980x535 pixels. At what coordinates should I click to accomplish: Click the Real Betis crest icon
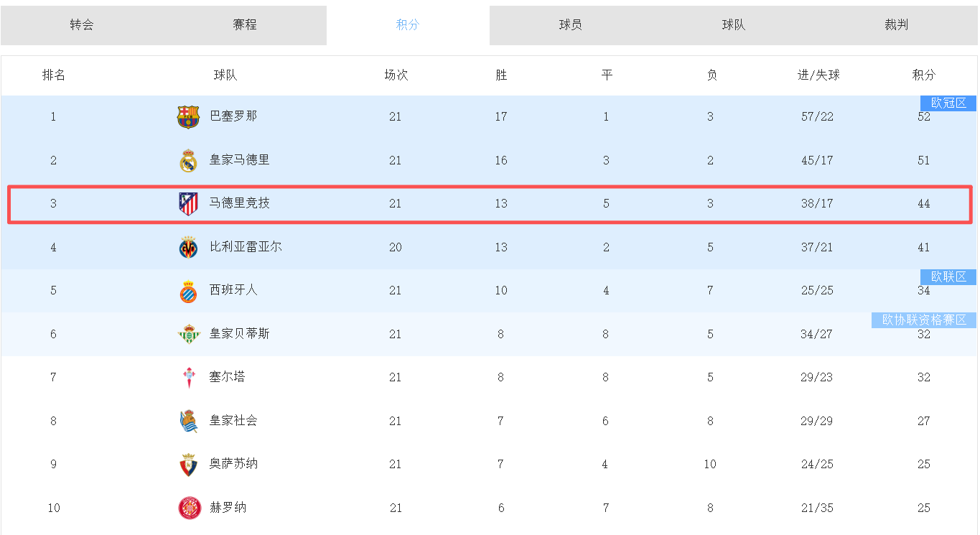tap(188, 334)
